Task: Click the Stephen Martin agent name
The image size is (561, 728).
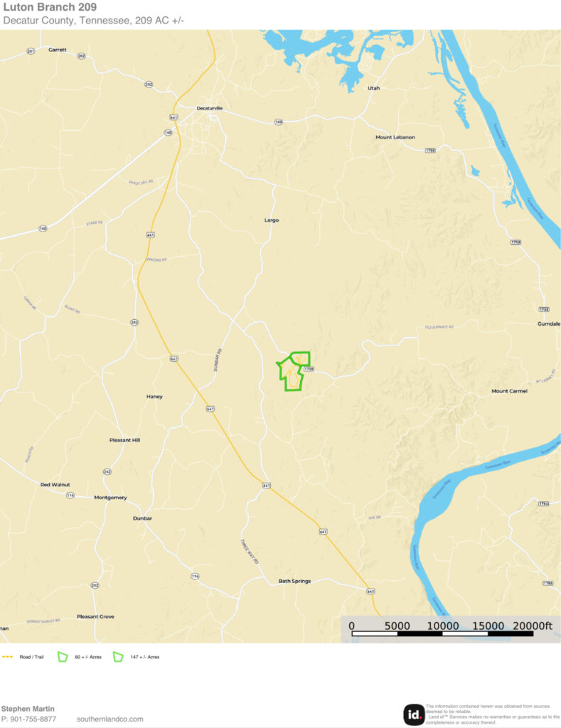Action: coord(28,709)
